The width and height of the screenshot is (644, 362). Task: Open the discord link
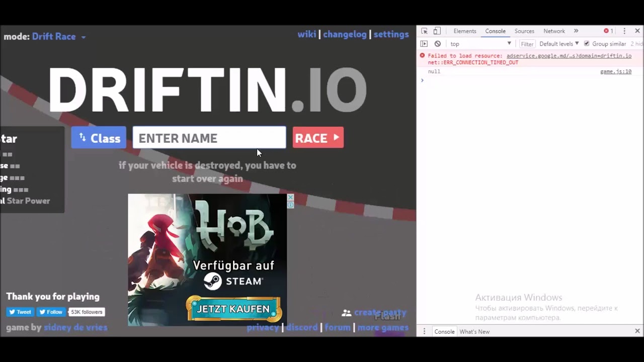tap(302, 327)
